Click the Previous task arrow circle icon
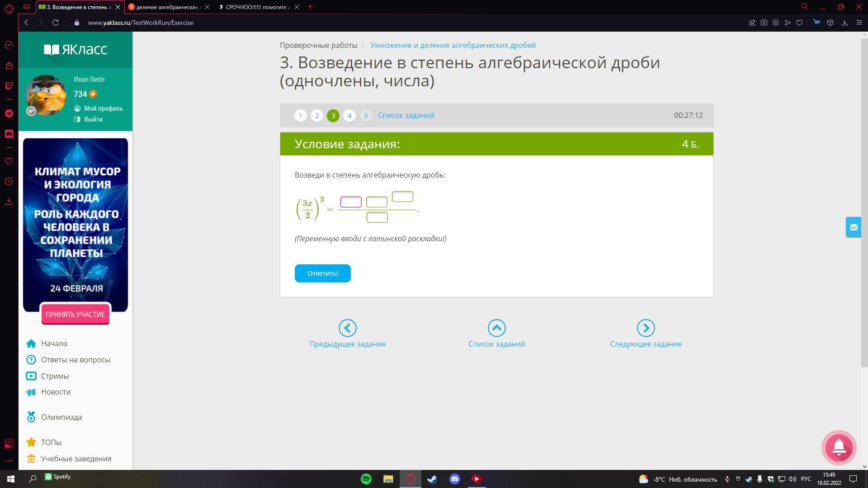The image size is (868, 488). point(347,328)
